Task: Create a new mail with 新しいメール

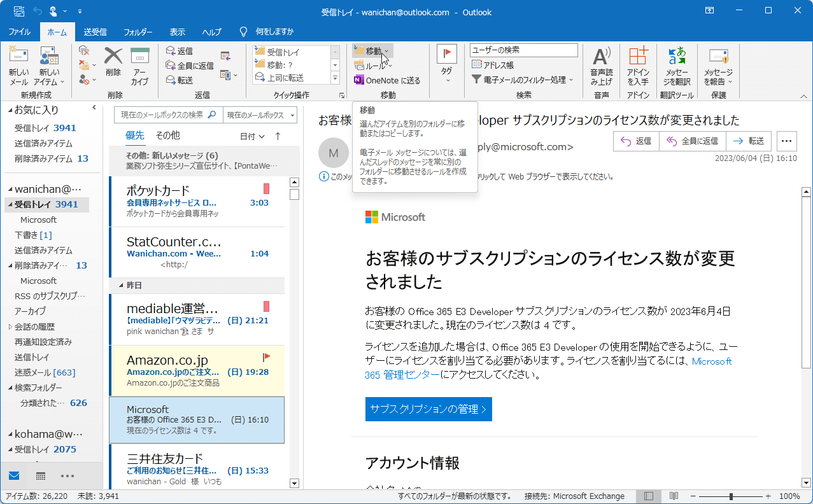Action: tap(19, 67)
